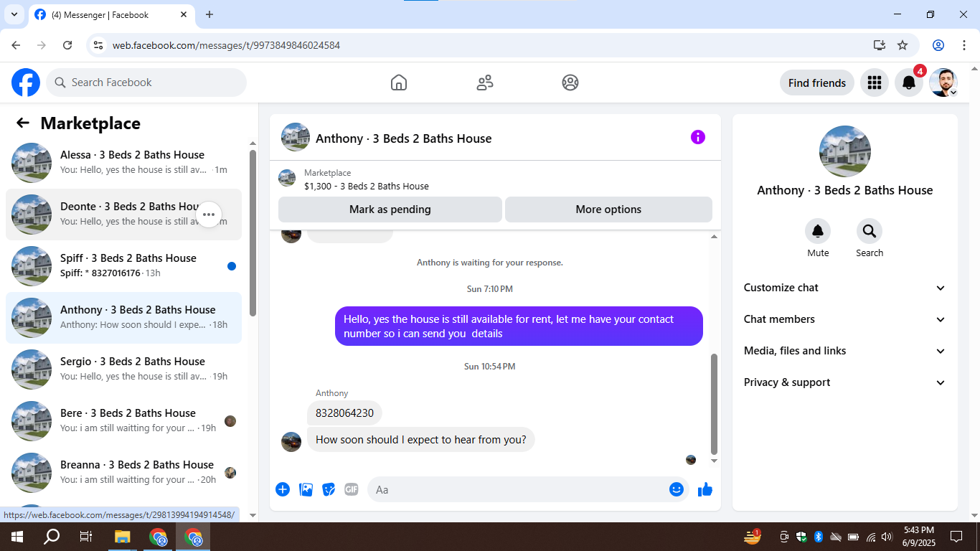This screenshot has height=551, width=980.
Task: Go back using the Marketplace arrow
Action: pos(23,123)
